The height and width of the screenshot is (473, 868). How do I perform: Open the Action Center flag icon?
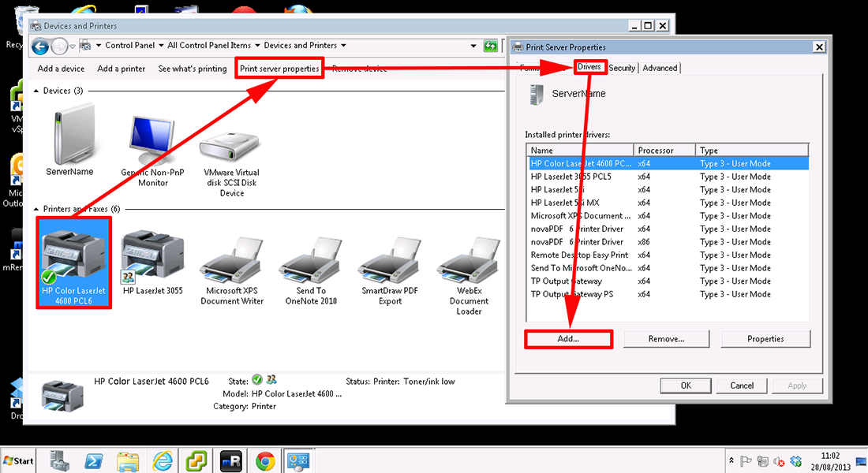746,461
